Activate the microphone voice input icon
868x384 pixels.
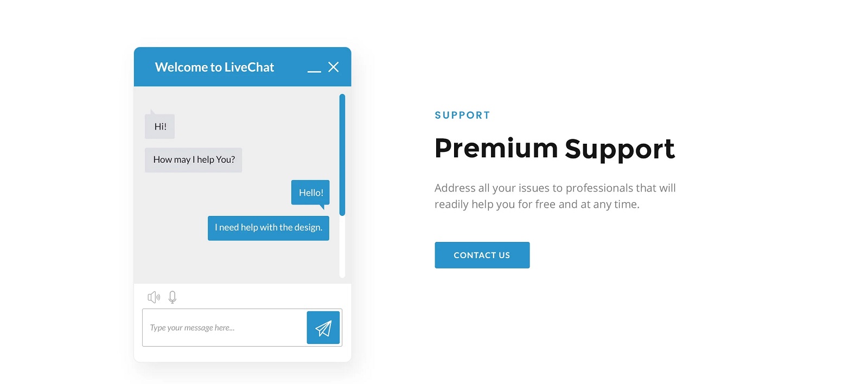173,297
